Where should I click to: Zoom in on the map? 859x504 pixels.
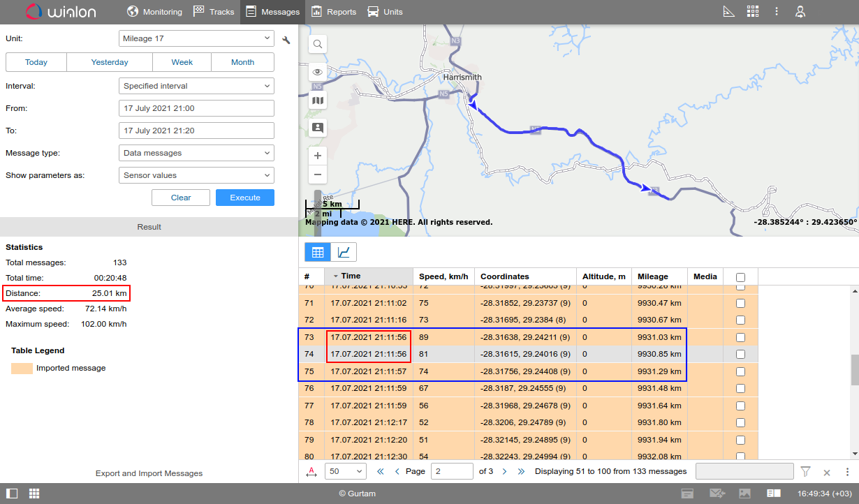[x=318, y=156]
